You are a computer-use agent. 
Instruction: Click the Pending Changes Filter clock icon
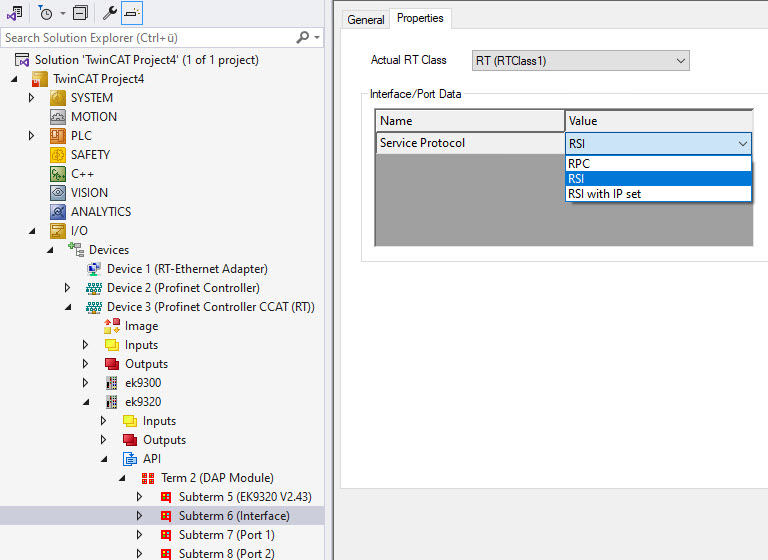[x=45, y=13]
